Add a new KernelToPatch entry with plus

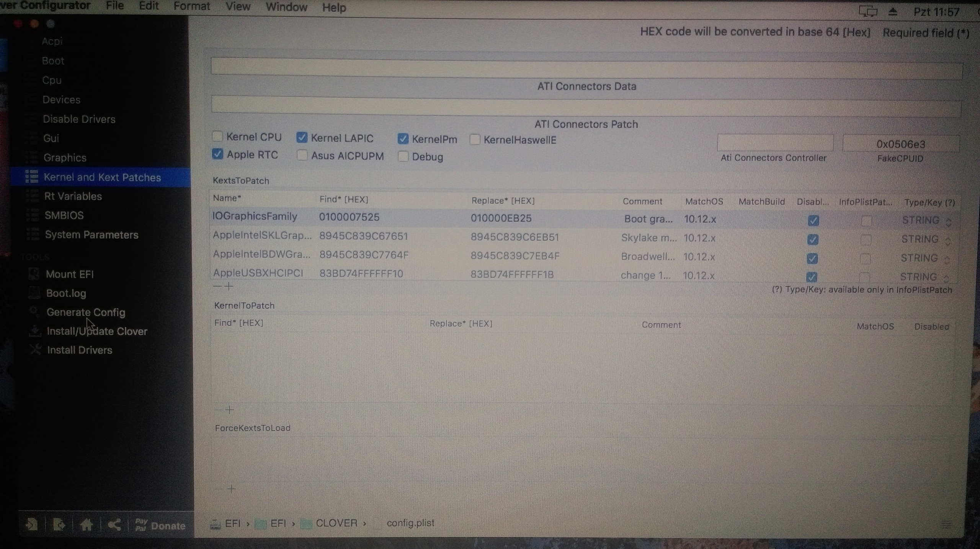click(230, 410)
